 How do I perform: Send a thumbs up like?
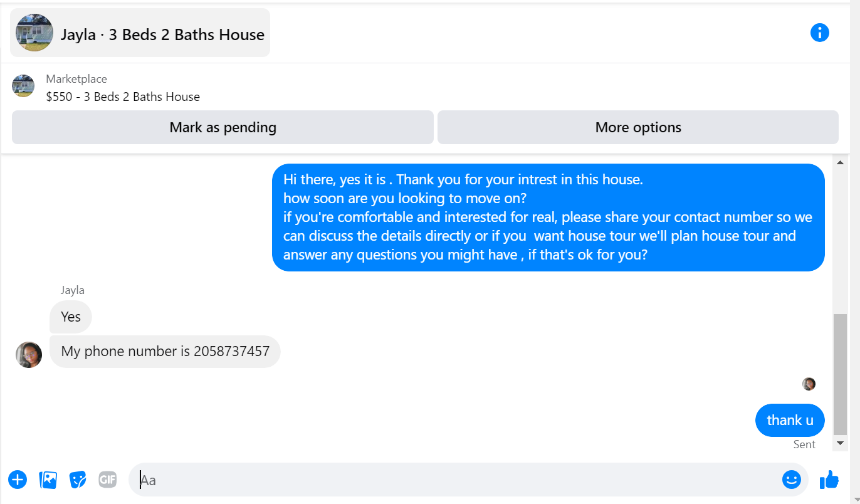pos(829,480)
